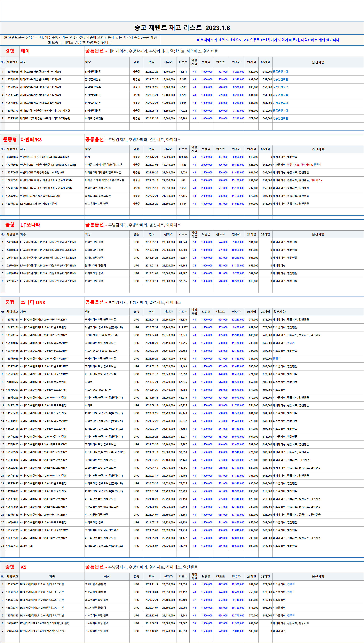Click the model year date 2018.12.24

(x=152, y=157)
